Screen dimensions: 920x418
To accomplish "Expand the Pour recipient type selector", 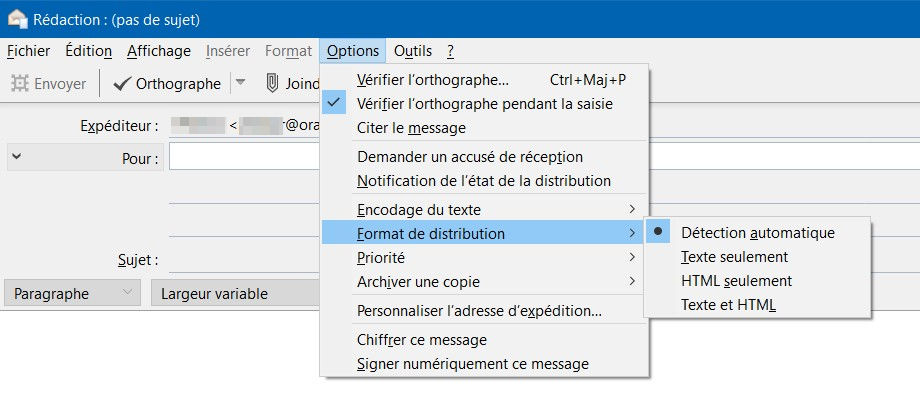I will pyautogui.click(x=17, y=157).
